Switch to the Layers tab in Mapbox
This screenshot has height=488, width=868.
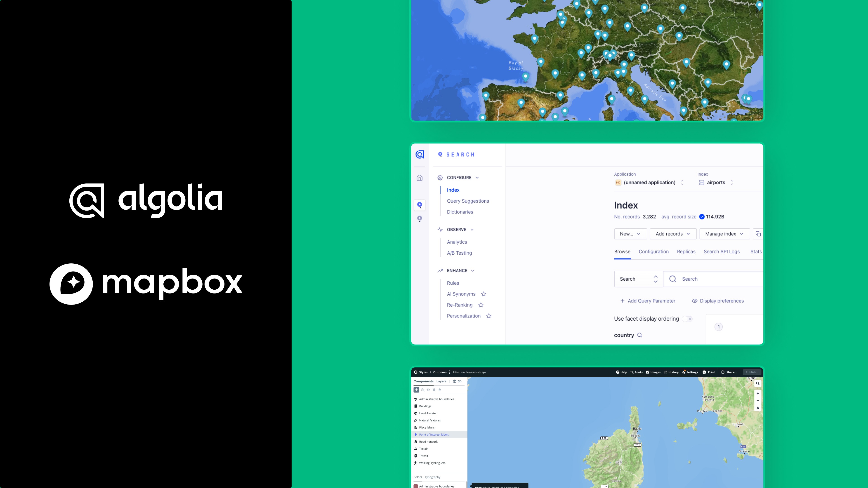pos(441,381)
